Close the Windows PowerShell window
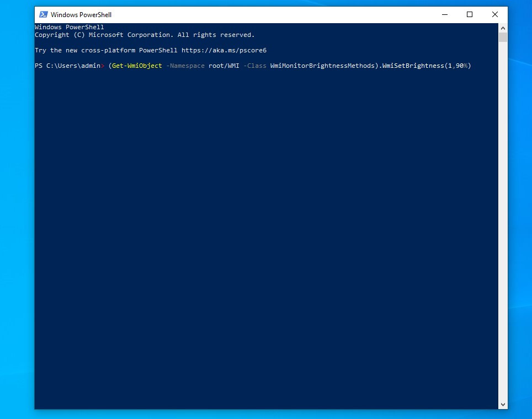 coord(494,14)
